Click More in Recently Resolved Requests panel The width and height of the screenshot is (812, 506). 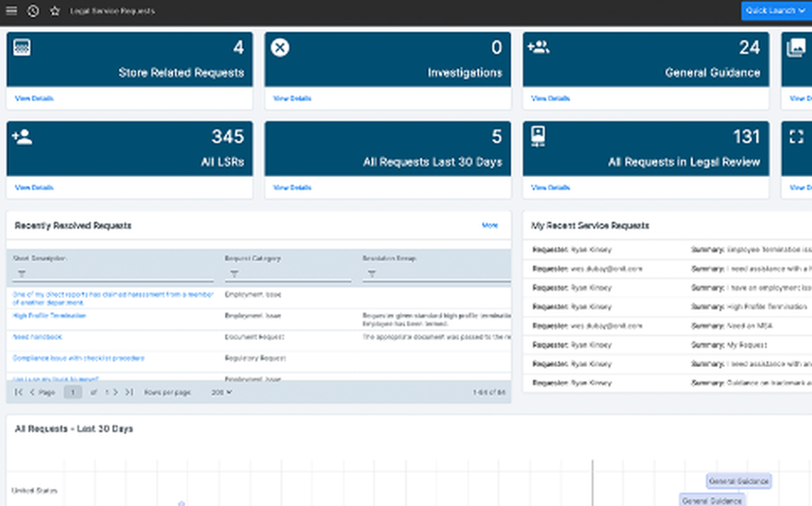tap(490, 226)
